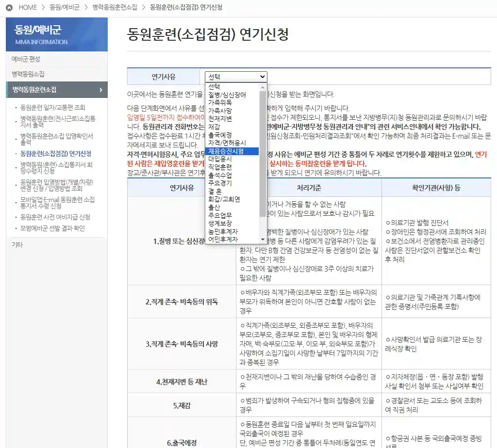Choose 선택 option in dropdown list

(232, 86)
